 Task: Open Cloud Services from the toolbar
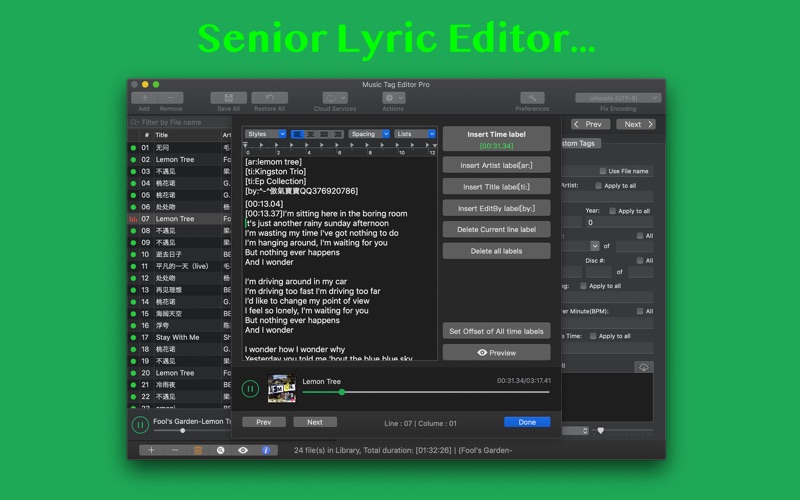click(x=335, y=98)
